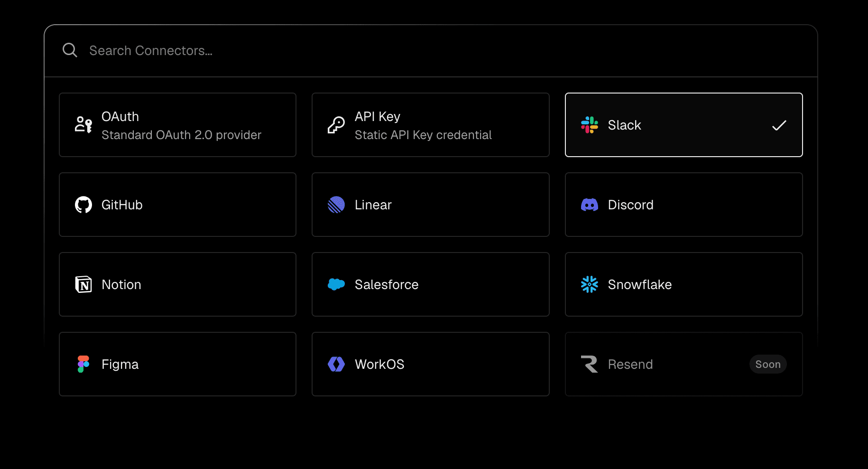
Task: Select the Salesforce connector card
Action: [x=431, y=284]
